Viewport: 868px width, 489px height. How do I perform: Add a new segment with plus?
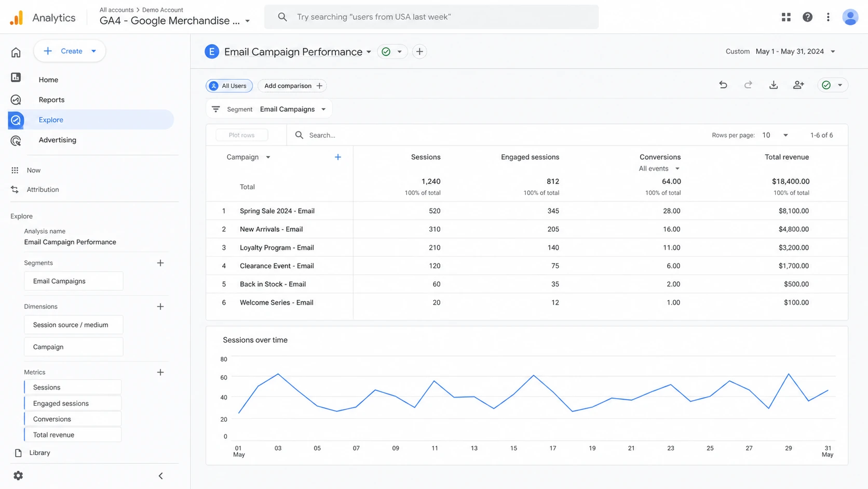160,263
